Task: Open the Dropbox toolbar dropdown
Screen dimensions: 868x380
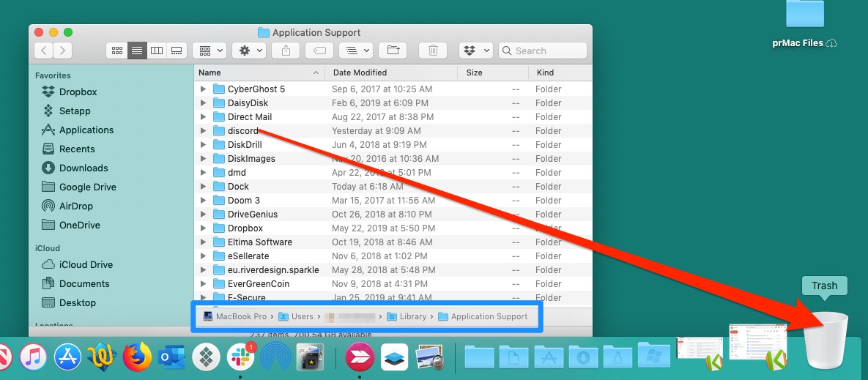Action: tap(476, 51)
